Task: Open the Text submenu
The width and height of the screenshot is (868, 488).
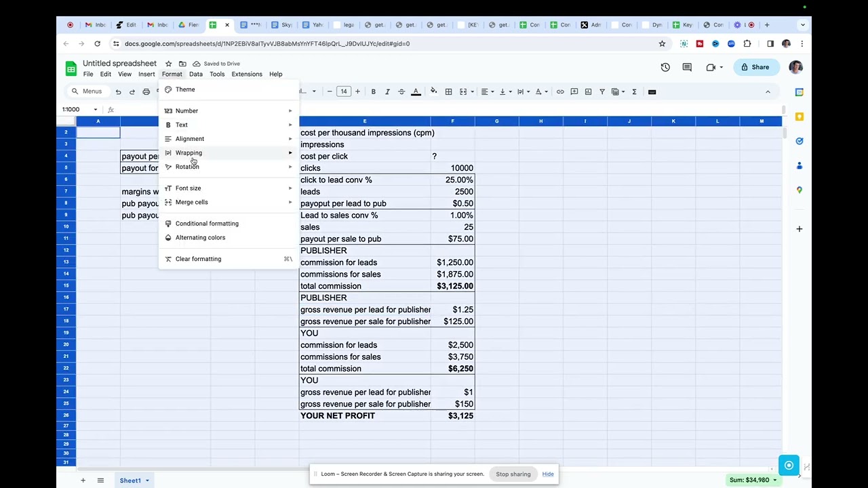Action: [x=229, y=125]
